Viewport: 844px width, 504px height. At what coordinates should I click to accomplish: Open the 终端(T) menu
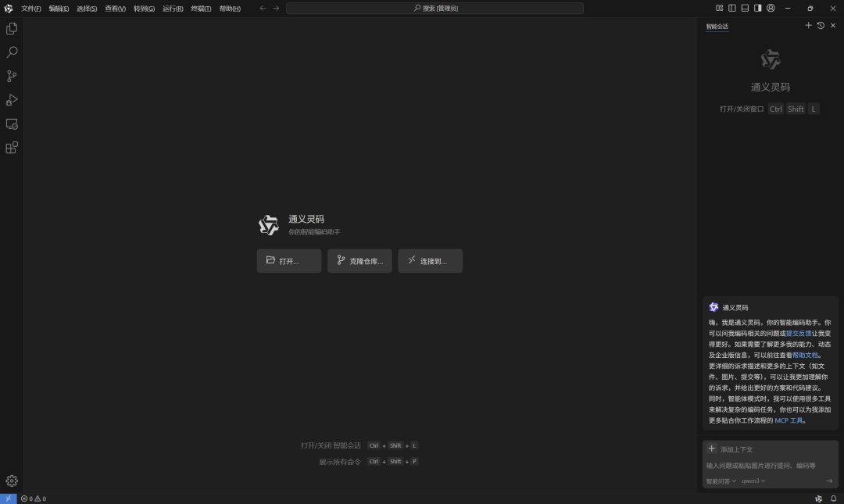coord(201,9)
